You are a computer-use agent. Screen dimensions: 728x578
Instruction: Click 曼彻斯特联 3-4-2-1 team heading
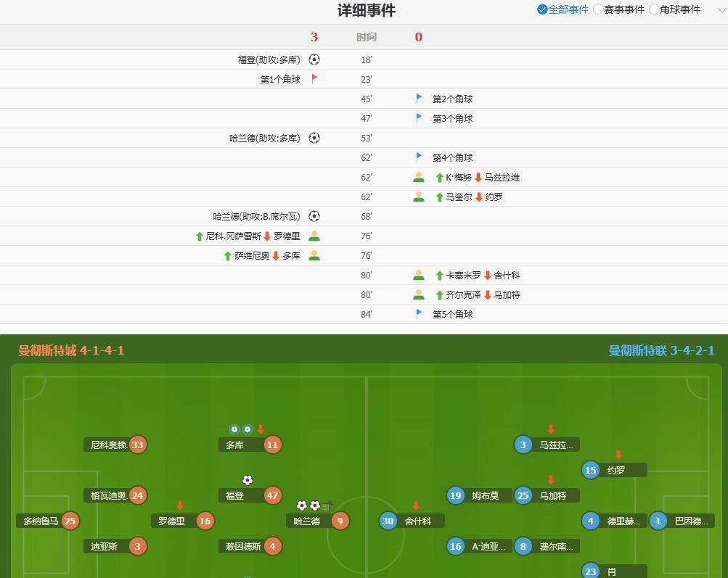coord(661,350)
